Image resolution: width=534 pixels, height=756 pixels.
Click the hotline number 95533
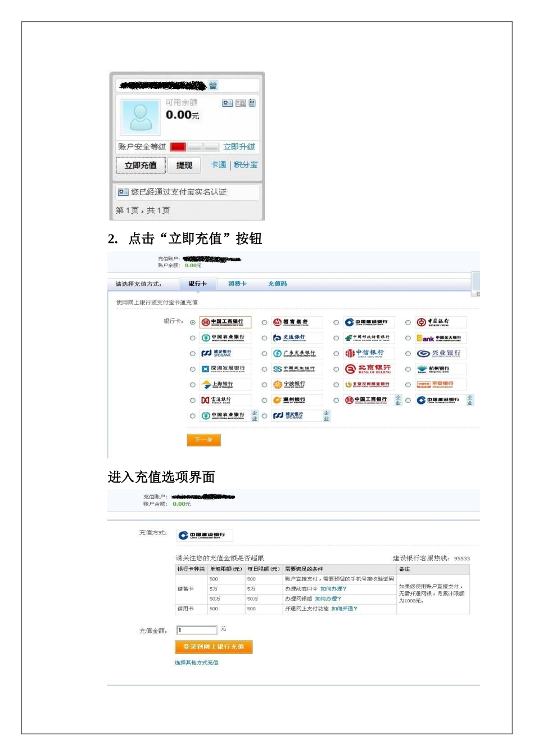[462, 559]
